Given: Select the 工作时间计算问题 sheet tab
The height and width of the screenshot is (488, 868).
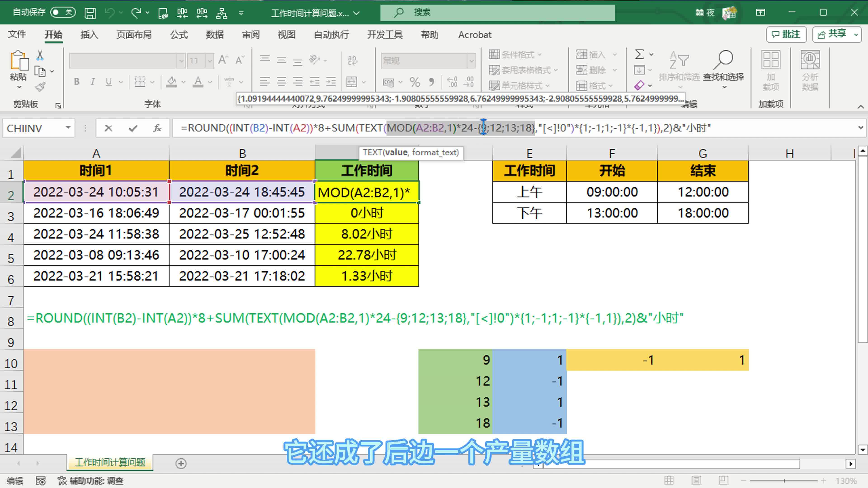Looking at the screenshot, I should [x=110, y=463].
